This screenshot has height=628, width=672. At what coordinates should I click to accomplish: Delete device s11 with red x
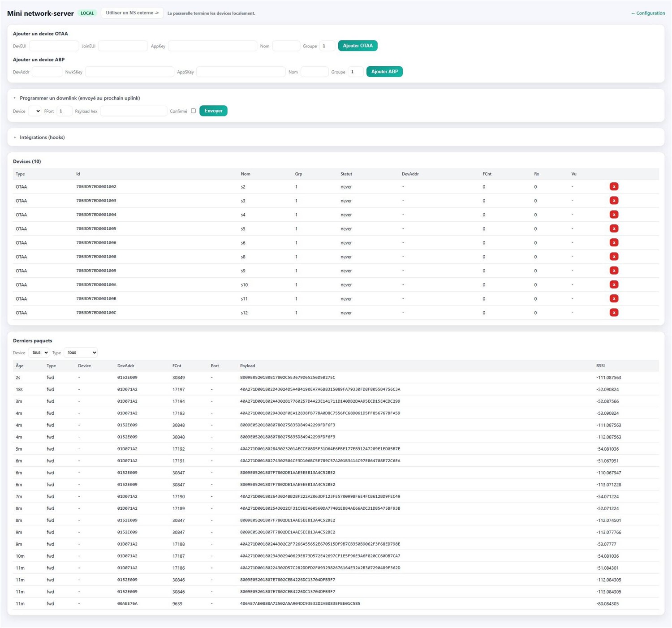pos(614,298)
